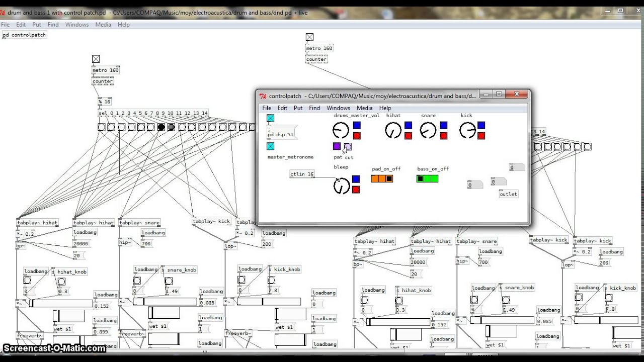
Task: Click the red square next to snare knob
Action: [444, 136]
